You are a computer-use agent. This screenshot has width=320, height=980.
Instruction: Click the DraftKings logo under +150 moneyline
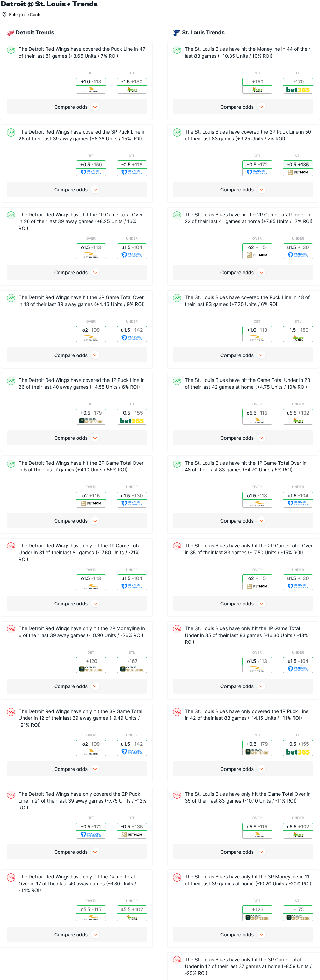pos(257,90)
